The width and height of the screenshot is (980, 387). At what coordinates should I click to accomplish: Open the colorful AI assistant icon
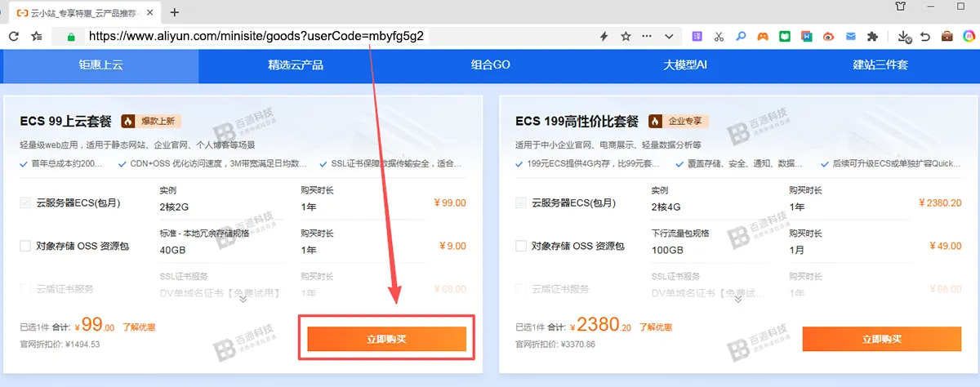(x=969, y=37)
